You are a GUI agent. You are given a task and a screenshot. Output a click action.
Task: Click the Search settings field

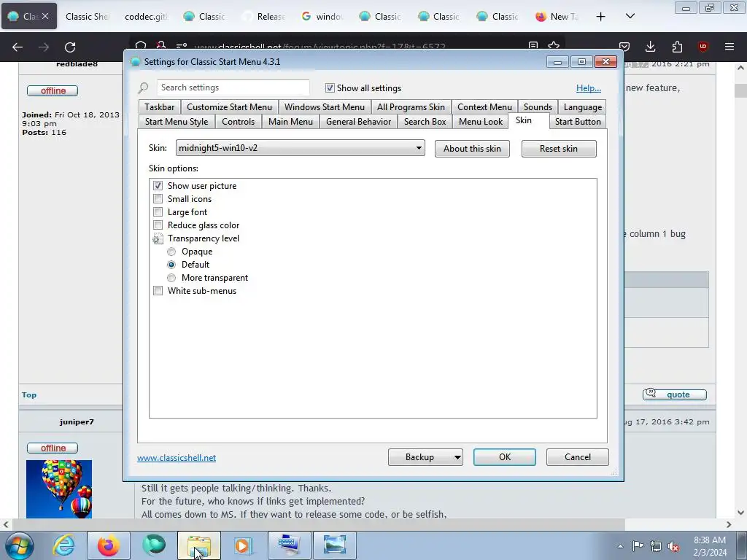[233, 87]
